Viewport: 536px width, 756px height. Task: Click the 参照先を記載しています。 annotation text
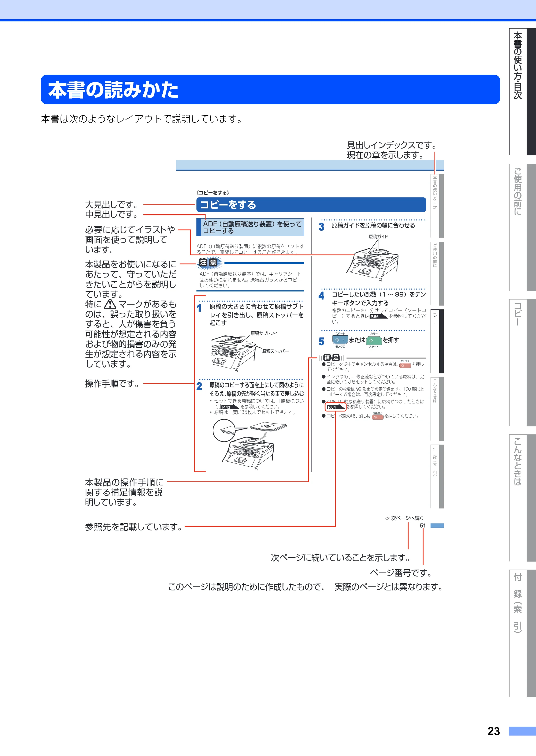134,527
